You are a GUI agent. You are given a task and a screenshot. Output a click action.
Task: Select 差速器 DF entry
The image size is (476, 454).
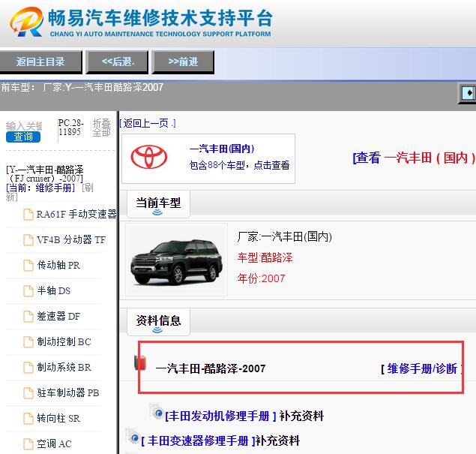click(x=58, y=317)
